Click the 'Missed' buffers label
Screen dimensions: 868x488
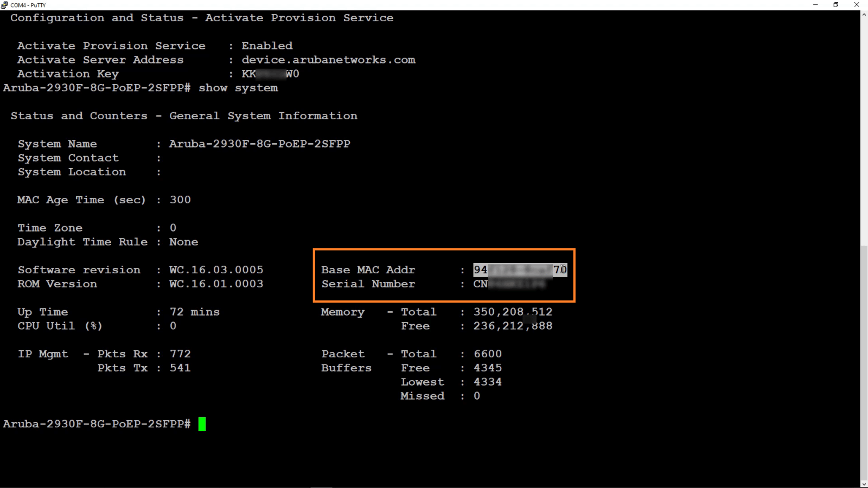tap(422, 396)
